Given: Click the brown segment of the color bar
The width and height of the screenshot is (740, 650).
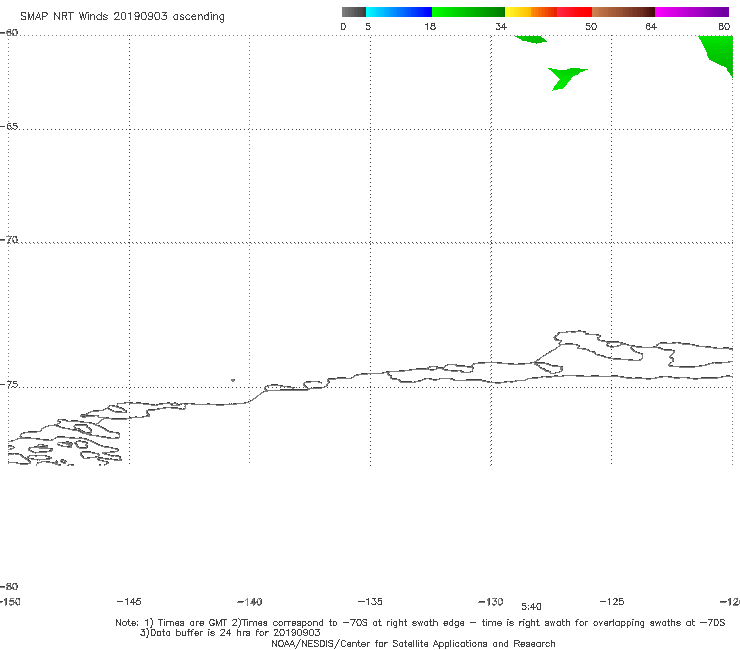Looking at the screenshot, I should [623, 12].
